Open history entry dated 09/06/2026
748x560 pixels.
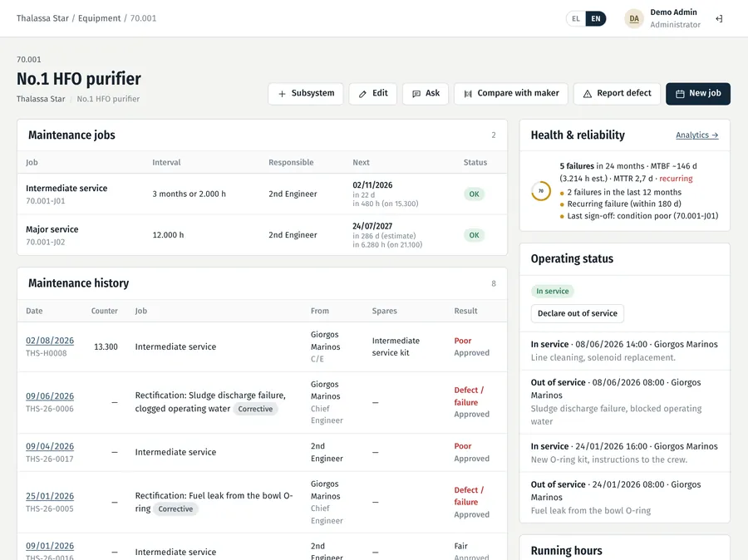point(50,396)
